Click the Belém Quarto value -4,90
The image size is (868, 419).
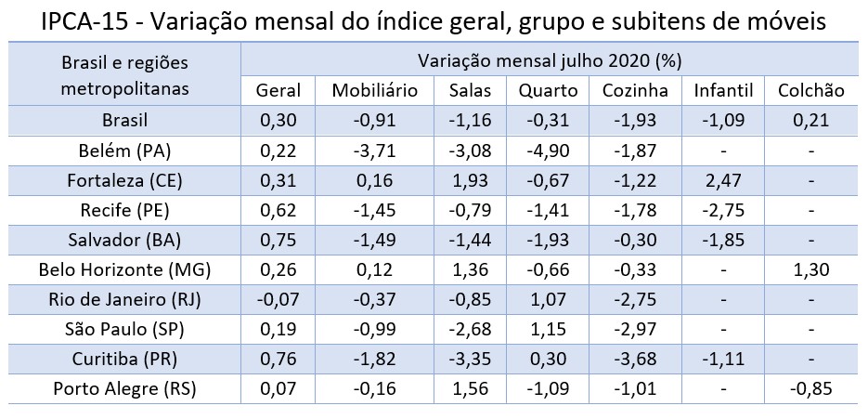coord(548,150)
